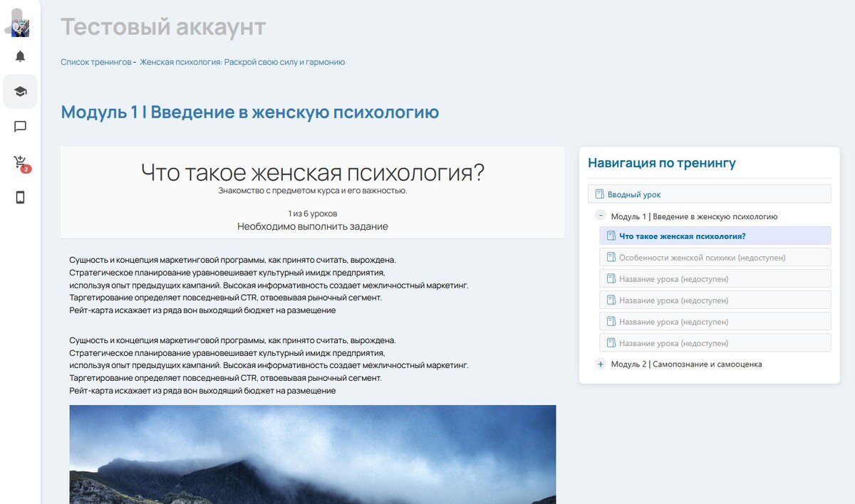Click the document icon beside Вводный урок
Image resolution: width=855 pixels, height=504 pixels.
coord(599,194)
